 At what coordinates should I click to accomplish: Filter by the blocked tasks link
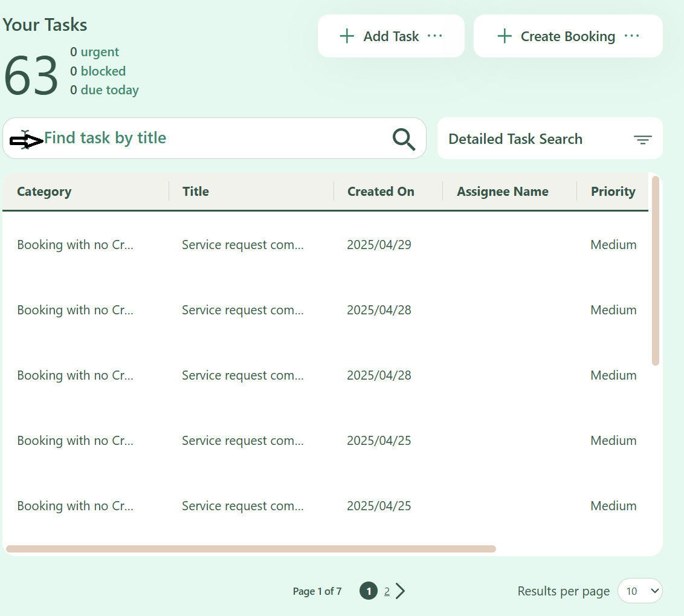click(x=103, y=71)
